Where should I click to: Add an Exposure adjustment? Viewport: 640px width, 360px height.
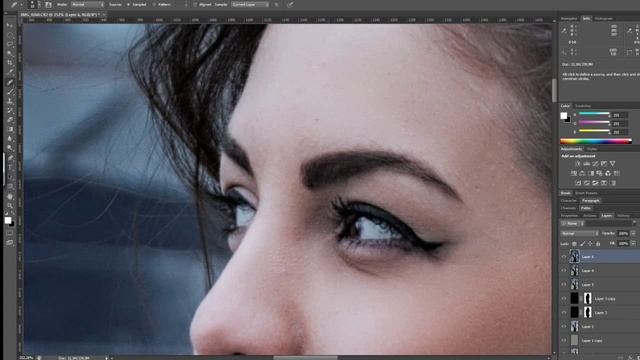pos(604,164)
